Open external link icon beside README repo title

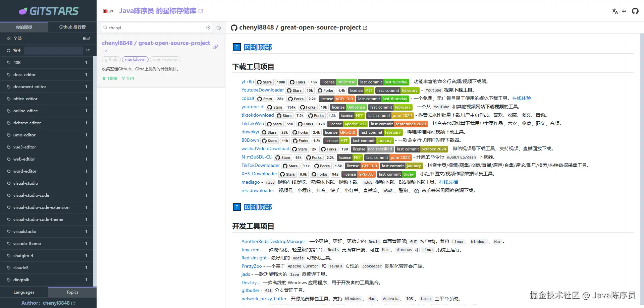(365, 28)
